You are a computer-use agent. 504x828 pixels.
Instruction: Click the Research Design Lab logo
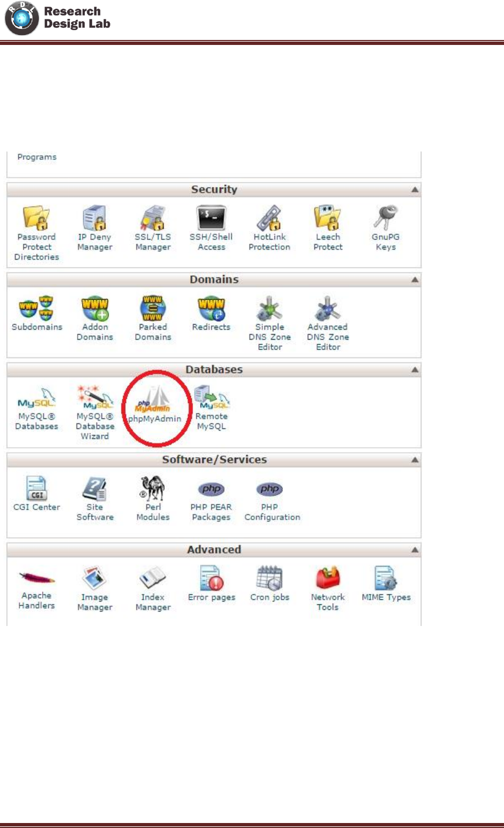[57, 18]
